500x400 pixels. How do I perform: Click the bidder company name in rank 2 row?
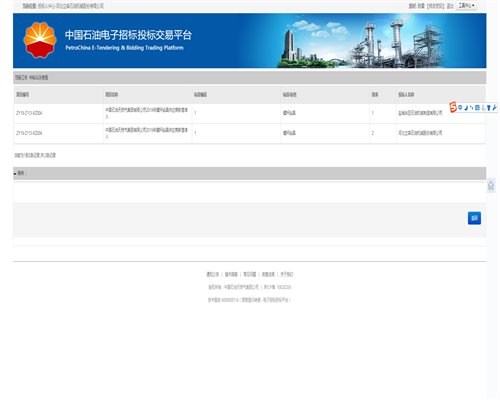click(x=420, y=133)
